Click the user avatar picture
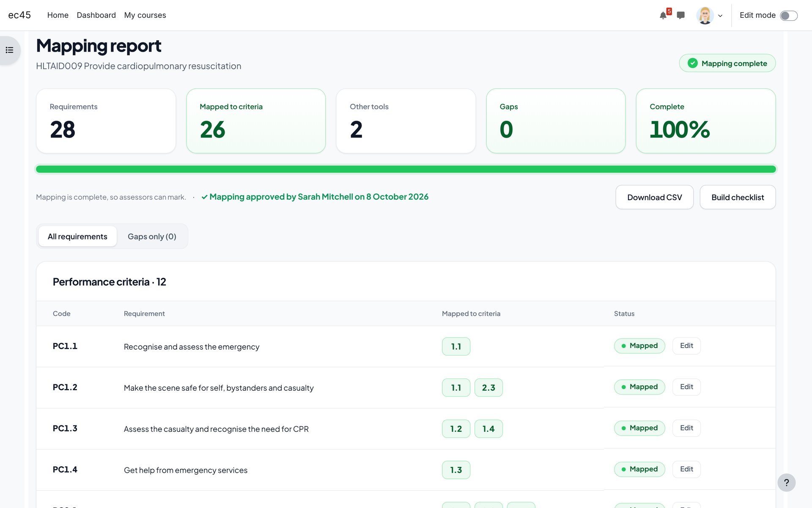 pos(705,16)
